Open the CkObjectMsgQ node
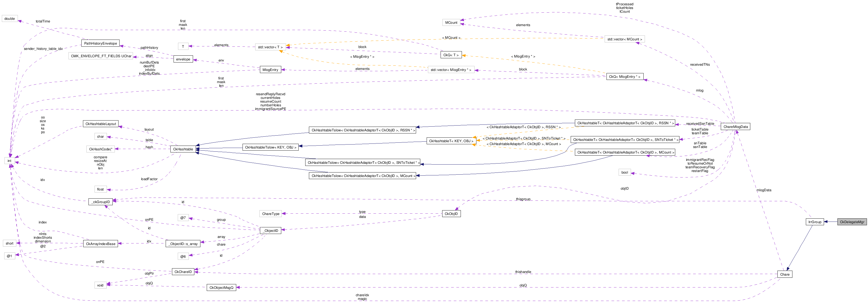 [x=221, y=287]
